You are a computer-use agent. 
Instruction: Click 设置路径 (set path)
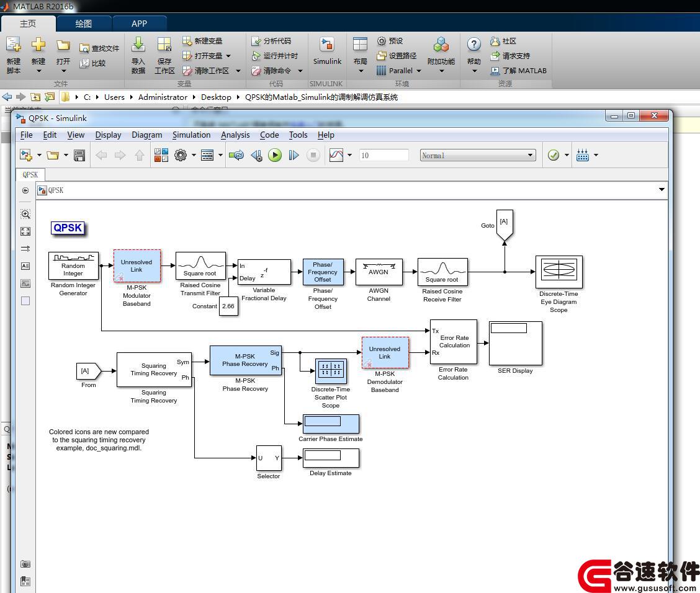coord(397,56)
